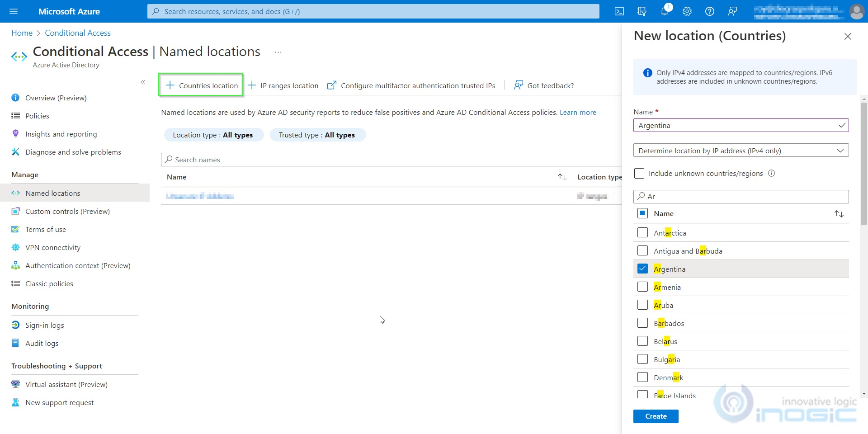The image size is (868, 434).
Task: Open the notifications bell
Action: pos(665,11)
